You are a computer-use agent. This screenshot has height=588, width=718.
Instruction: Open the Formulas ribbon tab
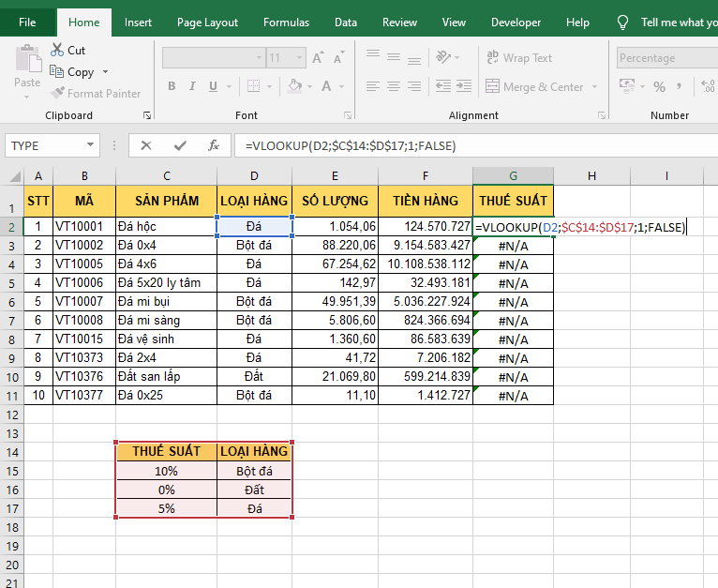tap(286, 23)
